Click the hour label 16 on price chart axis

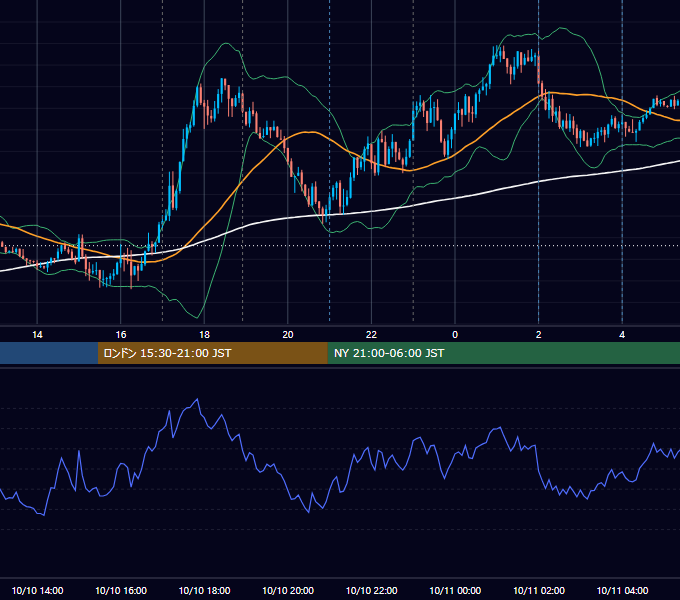tap(121, 335)
